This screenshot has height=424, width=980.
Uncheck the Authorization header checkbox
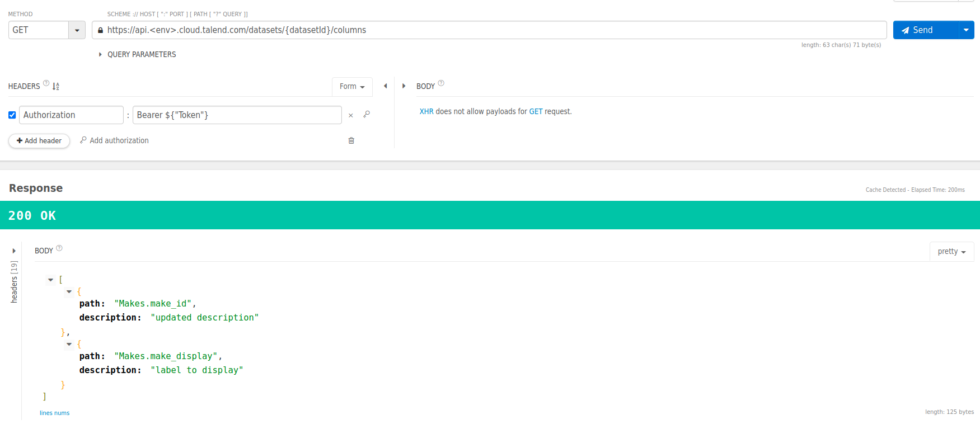12,115
